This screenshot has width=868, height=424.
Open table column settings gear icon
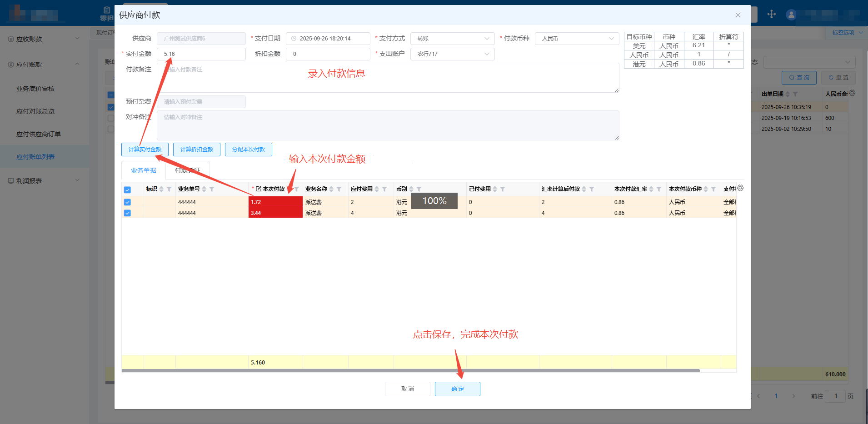[x=740, y=188]
